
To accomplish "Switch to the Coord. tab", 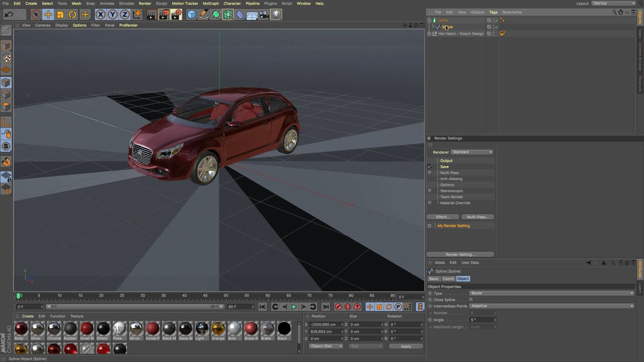I will click(448, 279).
